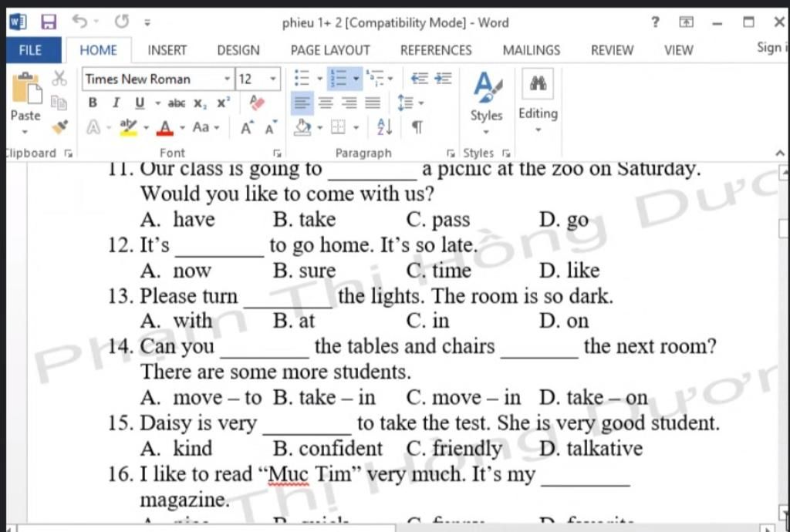
Task: Increase font size with Grow Font
Action: (246, 128)
